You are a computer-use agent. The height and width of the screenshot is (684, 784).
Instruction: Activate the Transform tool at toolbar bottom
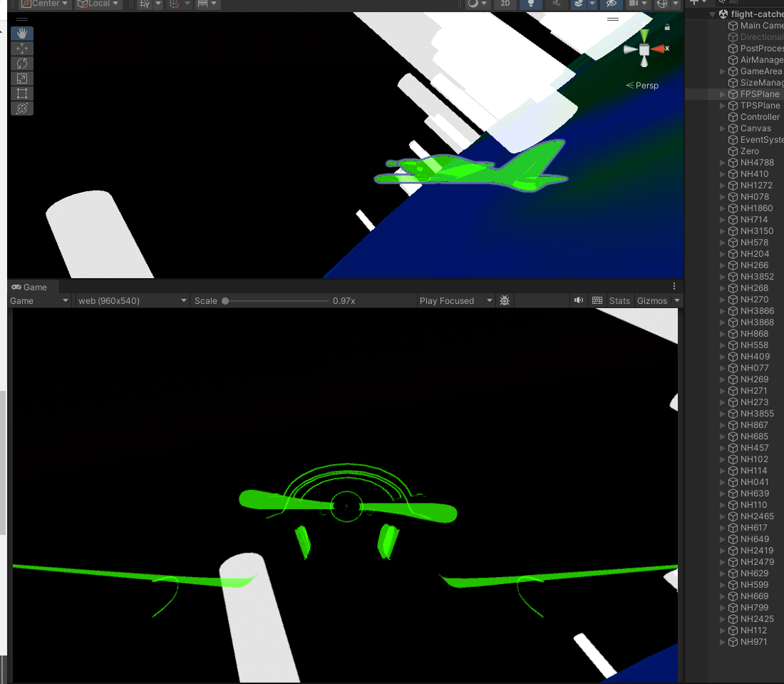[x=21, y=108]
